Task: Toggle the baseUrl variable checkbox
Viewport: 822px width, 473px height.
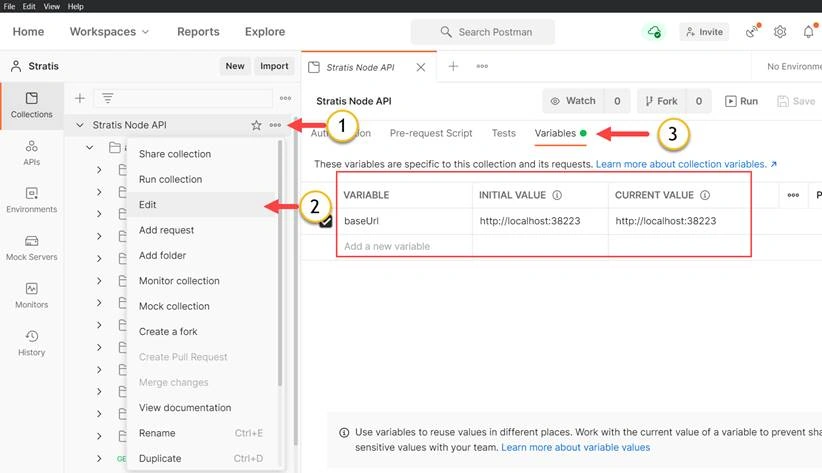Action: [326, 221]
